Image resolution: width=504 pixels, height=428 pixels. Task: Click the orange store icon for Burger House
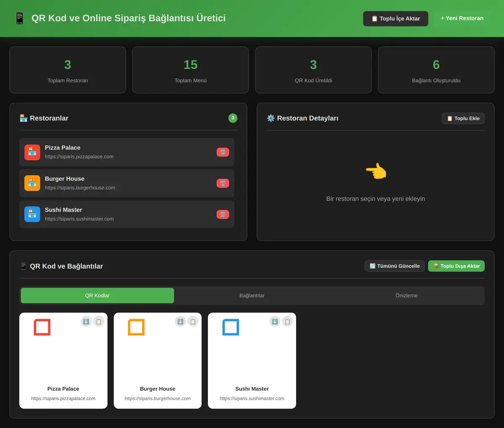(32, 183)
